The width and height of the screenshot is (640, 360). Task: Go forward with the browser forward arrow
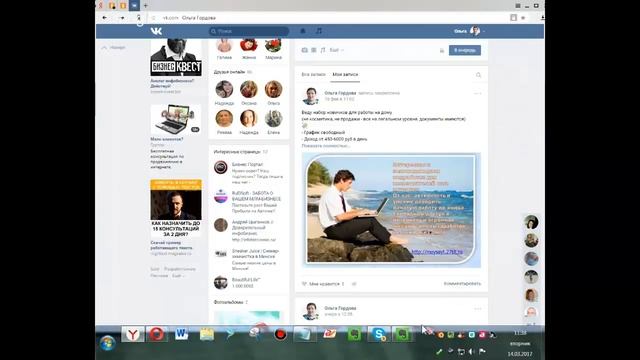tap(122, 18)
